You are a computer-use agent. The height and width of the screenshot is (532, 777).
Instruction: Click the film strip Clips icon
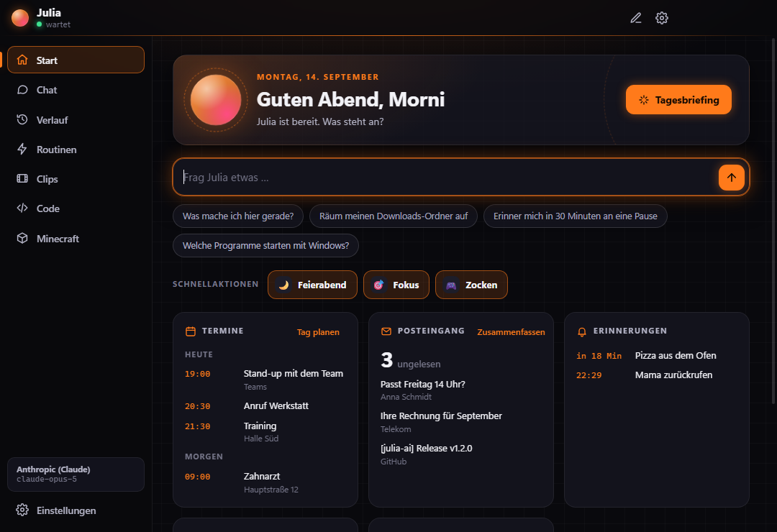(x=22, y=178)
